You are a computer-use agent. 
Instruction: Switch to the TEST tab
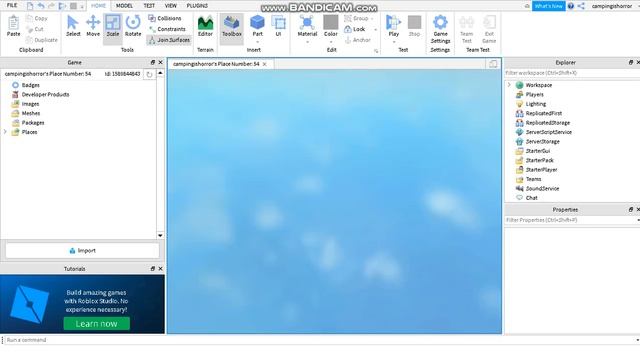pyautogui.click(x=149, y=6)
